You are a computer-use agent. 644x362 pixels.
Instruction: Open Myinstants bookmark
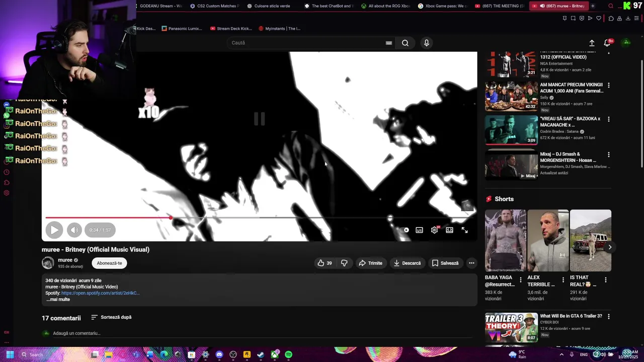(279, 29)
